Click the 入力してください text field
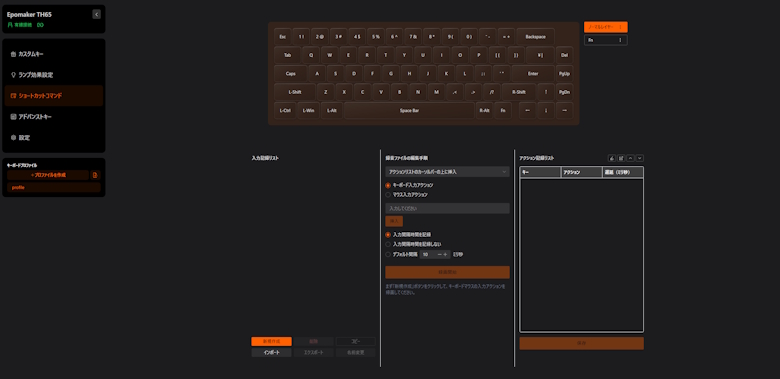Image resolution: width=780 pixels, height=379 pixels. click(447, 208)
